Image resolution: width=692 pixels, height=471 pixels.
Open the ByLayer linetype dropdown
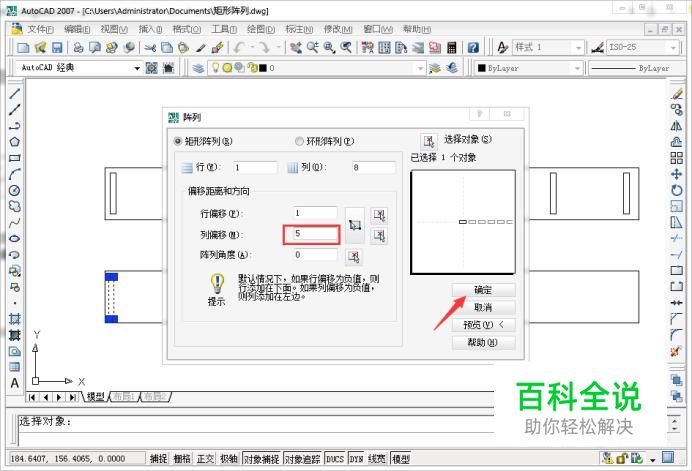tap(634, 68)
